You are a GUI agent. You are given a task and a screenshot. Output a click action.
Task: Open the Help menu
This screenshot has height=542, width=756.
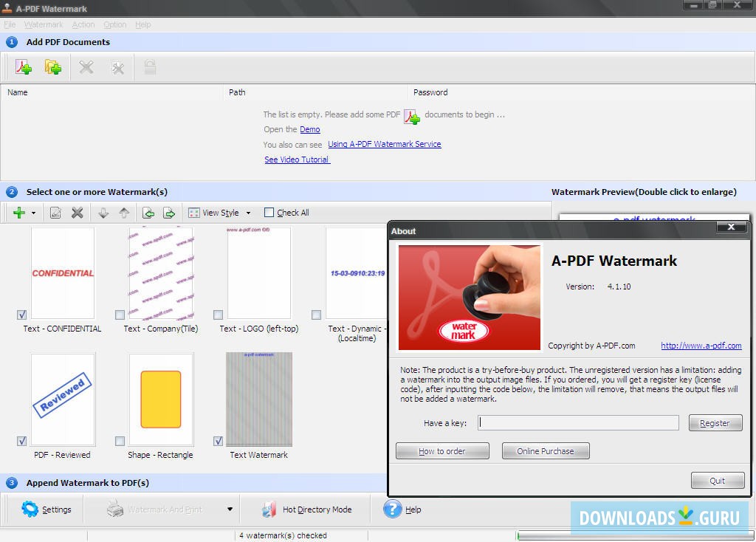[x=142, y=24]
